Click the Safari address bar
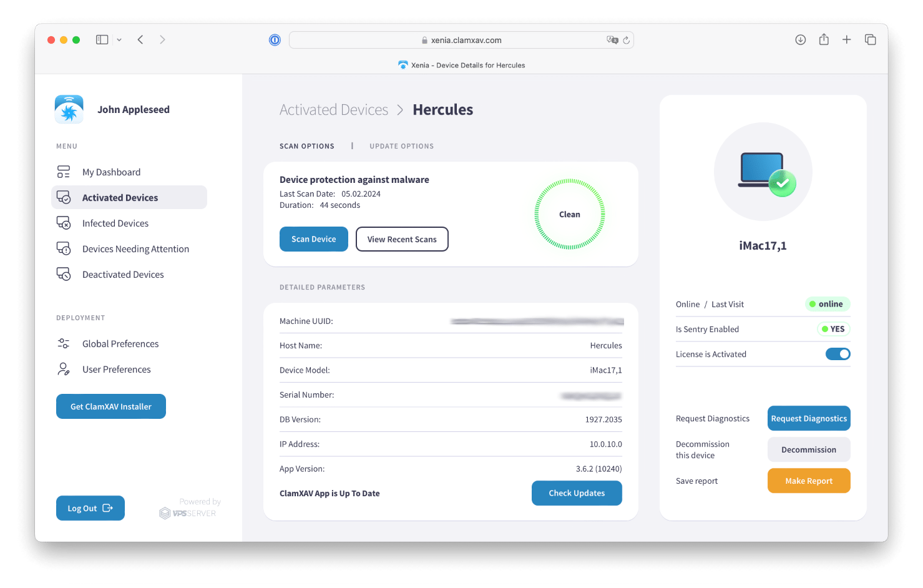Image resolution: width=923 pixels, height=588 pixels. pyautogui.click(x=462, y=40)
